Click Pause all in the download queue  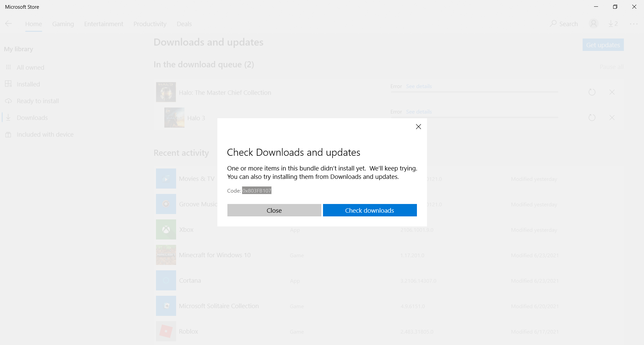tap(611, 67)
